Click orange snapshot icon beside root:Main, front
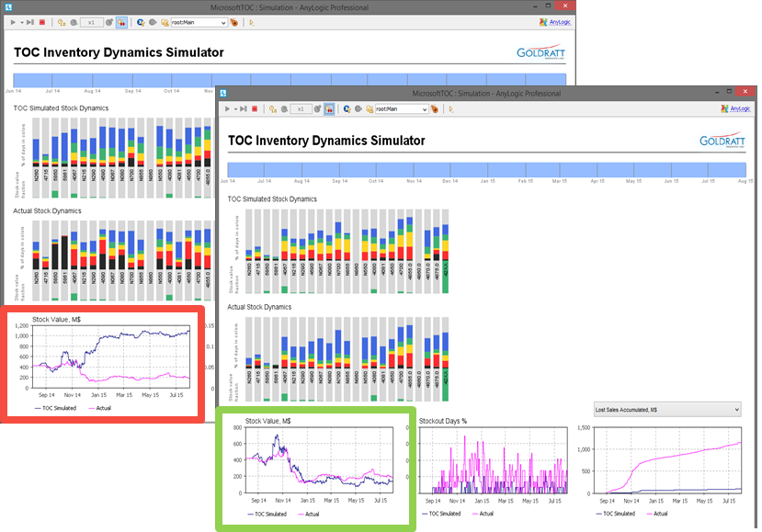Screen dimensions: 762x532 coord(435,108)
